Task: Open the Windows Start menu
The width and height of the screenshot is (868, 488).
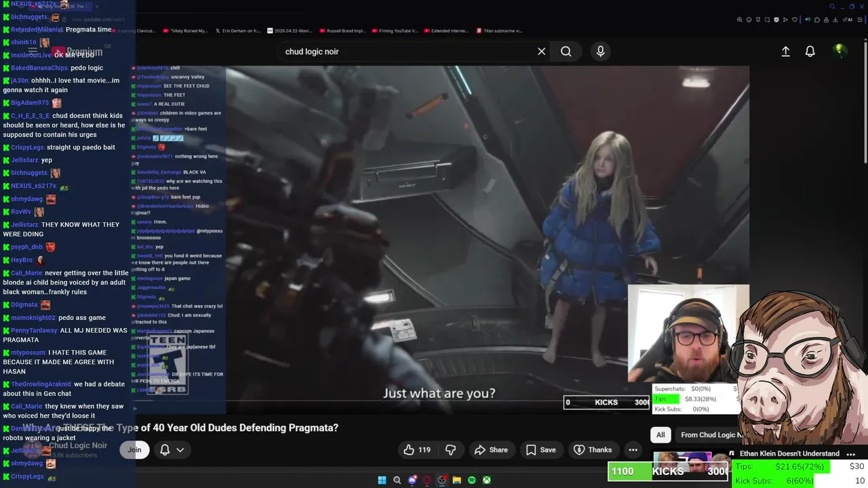Action: coord(382,480)
